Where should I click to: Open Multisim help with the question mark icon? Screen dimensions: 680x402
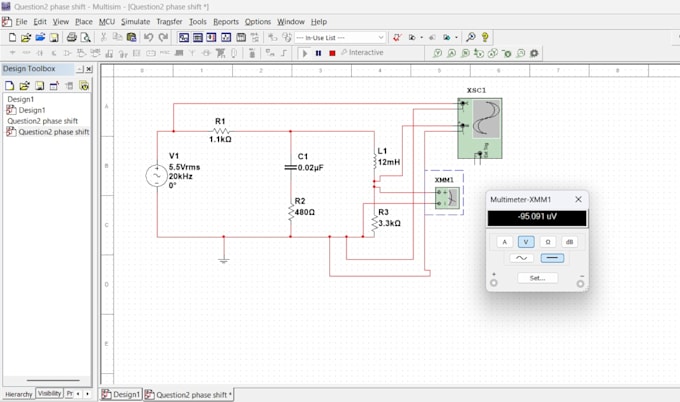pos(485,38)
